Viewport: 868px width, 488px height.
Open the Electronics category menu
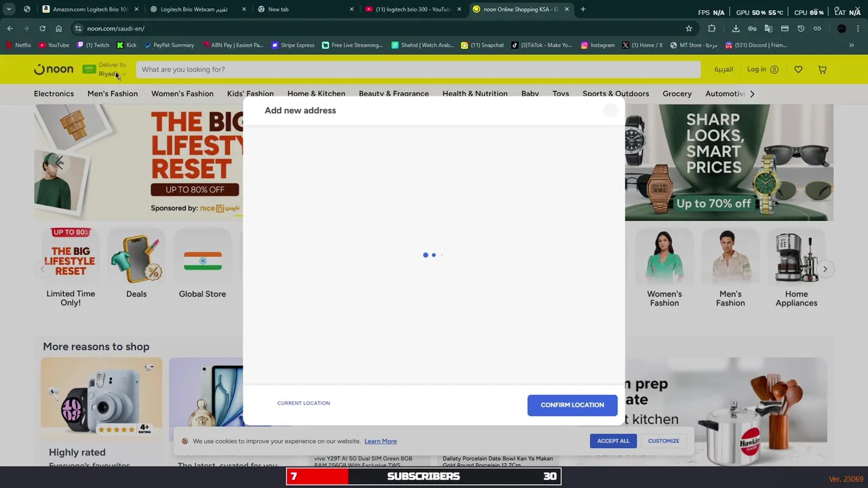54,94
